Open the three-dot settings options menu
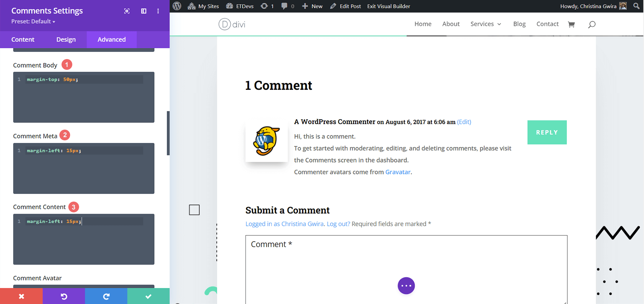Screen dimensions: 644x304 pos(158,11)
